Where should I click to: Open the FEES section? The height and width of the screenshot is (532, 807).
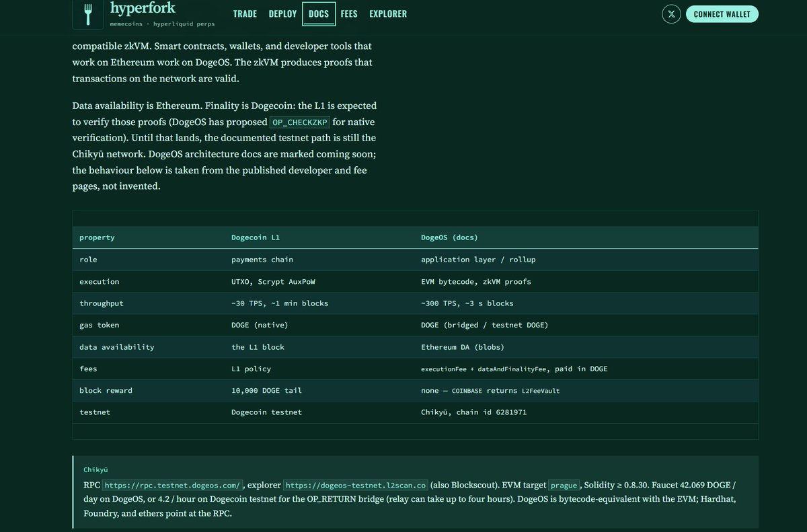pyautogui.click(x=349, y=14)
